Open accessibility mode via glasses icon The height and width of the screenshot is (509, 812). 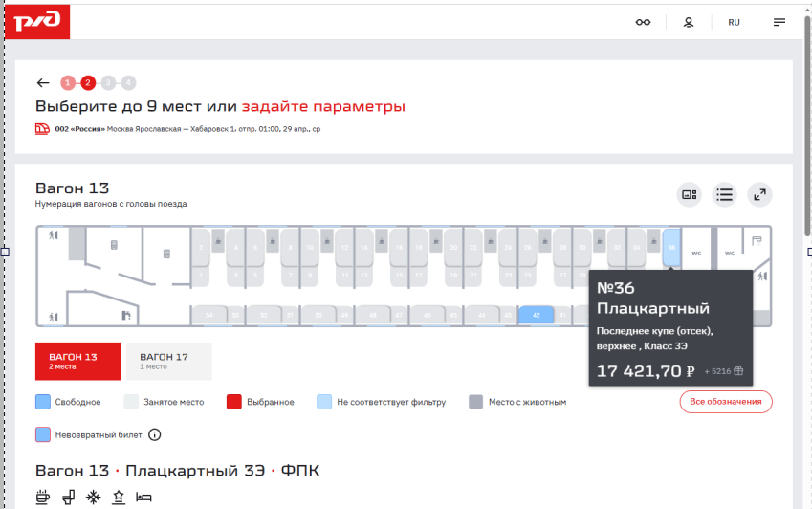pos(644,22)
